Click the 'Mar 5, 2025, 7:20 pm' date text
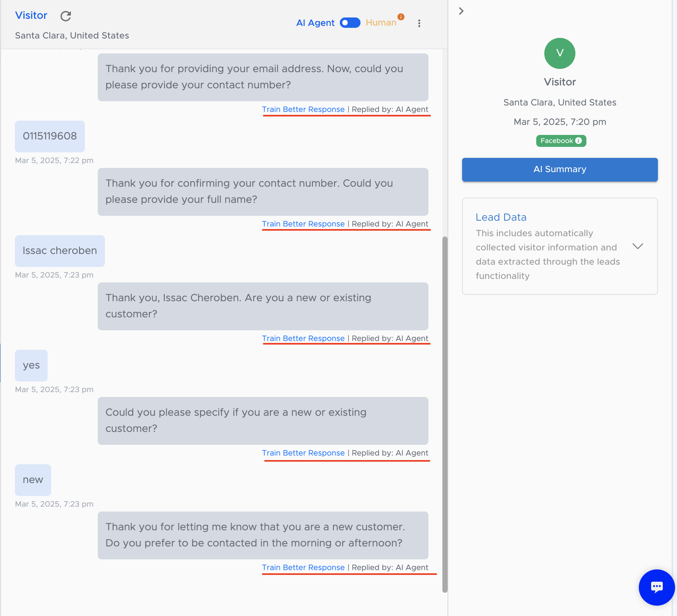677x616 pixels. tap(560, 122)
